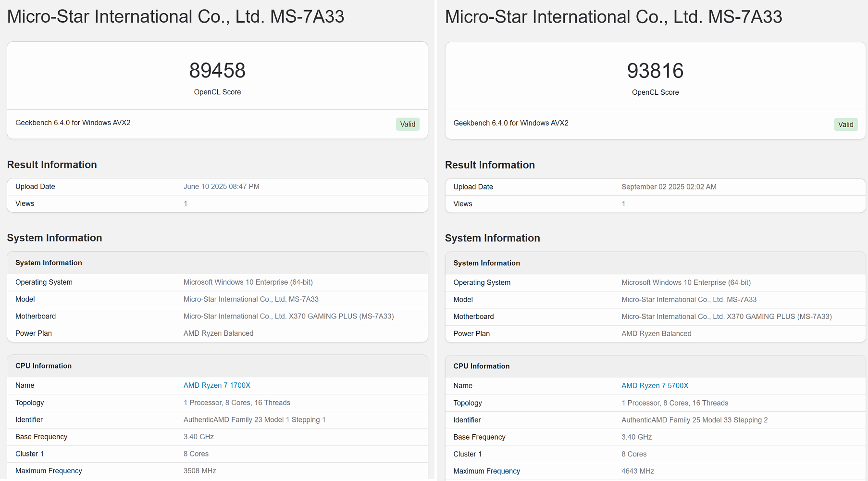
Task: Click right Topology 1 Processor, 8 Cores value
Action: tap(675, 403)
